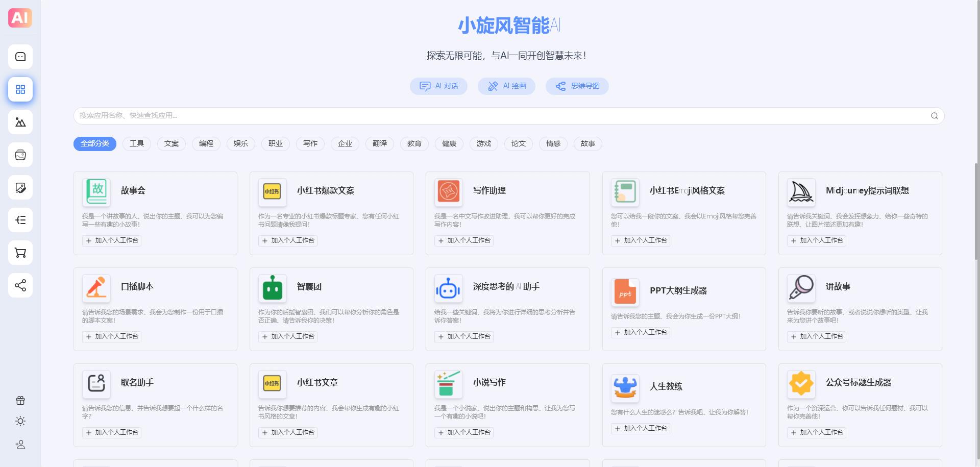Select the image editing icon in sidebar

tap(20, 187)
